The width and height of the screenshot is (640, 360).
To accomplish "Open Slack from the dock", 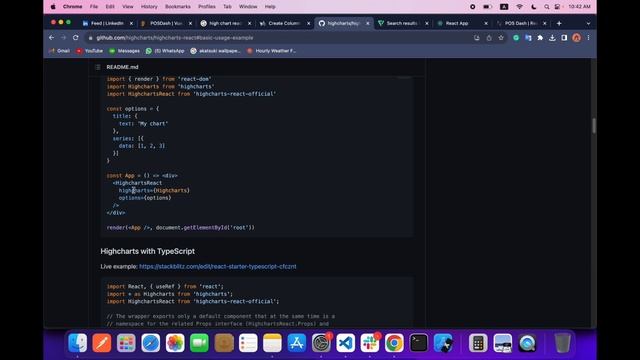I will (x=370, y=343).
